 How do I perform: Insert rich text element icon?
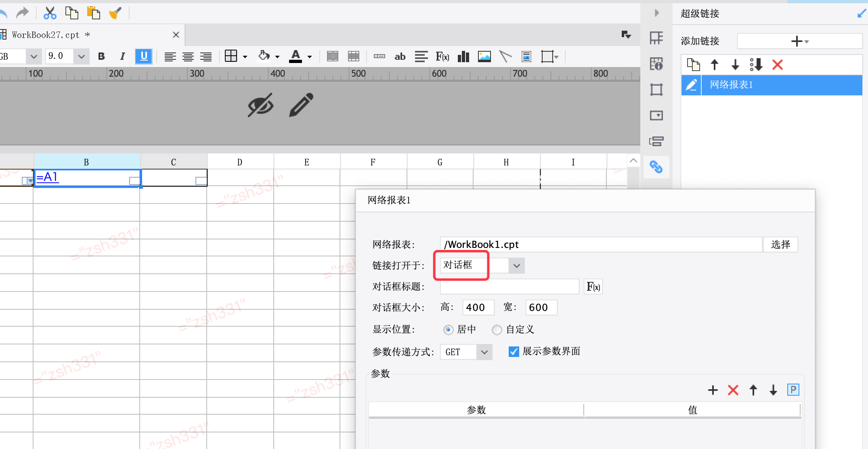coord(421,57)
